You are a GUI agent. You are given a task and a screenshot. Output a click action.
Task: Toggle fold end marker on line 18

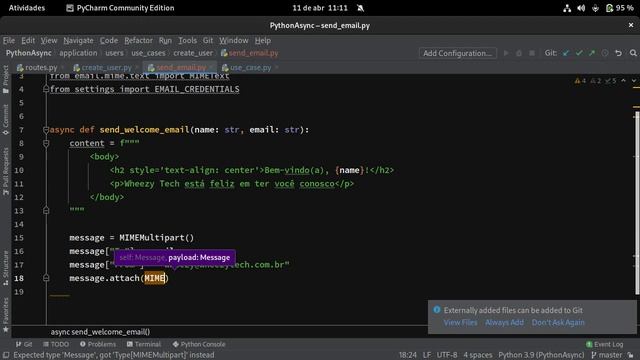tap(46, 278)
